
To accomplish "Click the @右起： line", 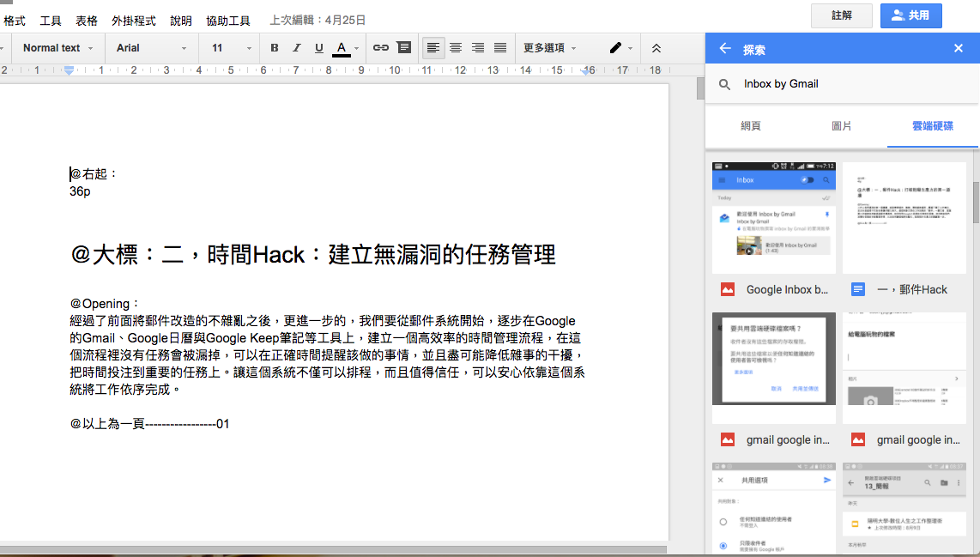I will [x=94, y=173].
